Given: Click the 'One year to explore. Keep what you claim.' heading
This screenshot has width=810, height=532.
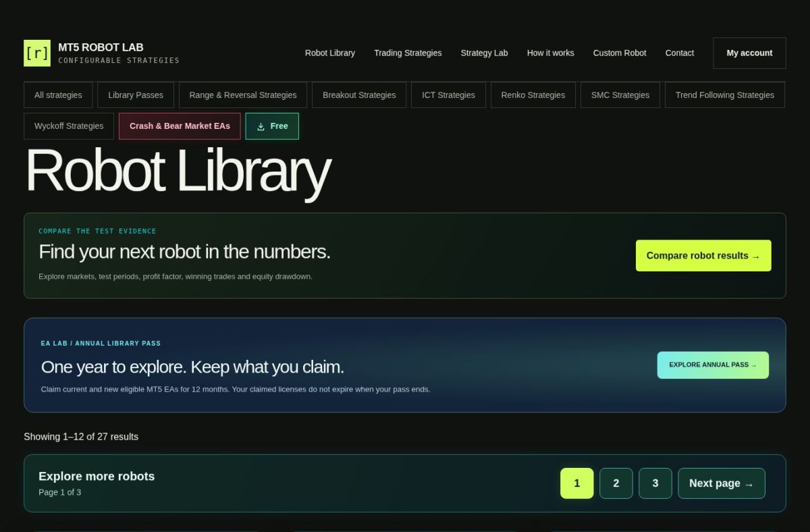Looking at the screenshot, I should pyautogui.click(x=192, y=367).
